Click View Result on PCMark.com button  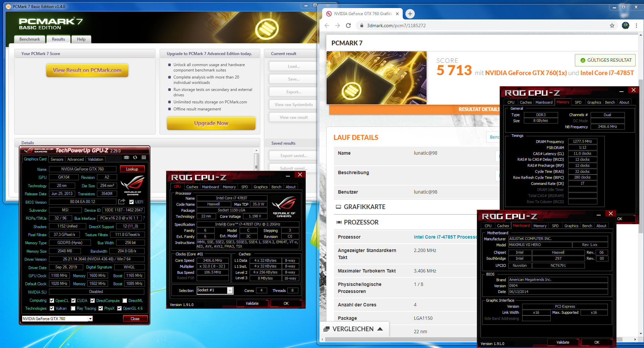[x=87, y=70]
